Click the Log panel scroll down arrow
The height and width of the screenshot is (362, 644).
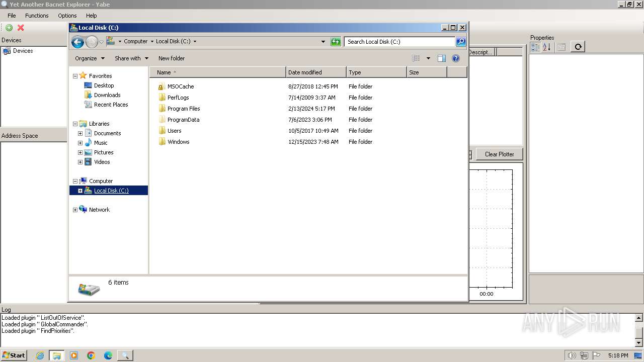pos(639,343)
